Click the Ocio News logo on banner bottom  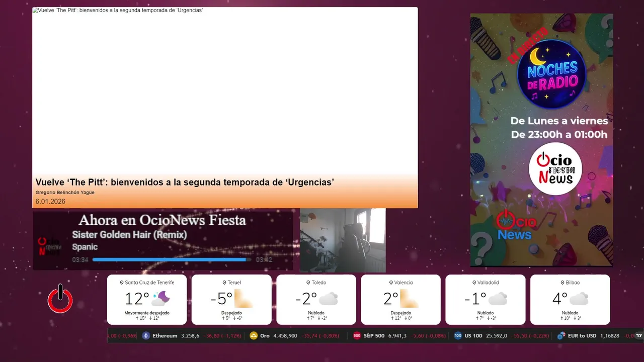coord(516,225)
